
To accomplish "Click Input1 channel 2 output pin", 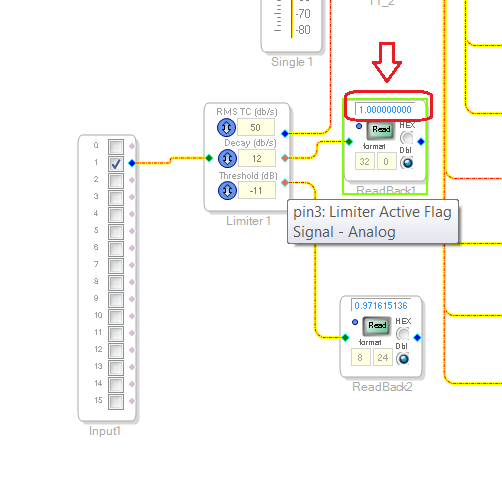I will (x=132, y=180).
